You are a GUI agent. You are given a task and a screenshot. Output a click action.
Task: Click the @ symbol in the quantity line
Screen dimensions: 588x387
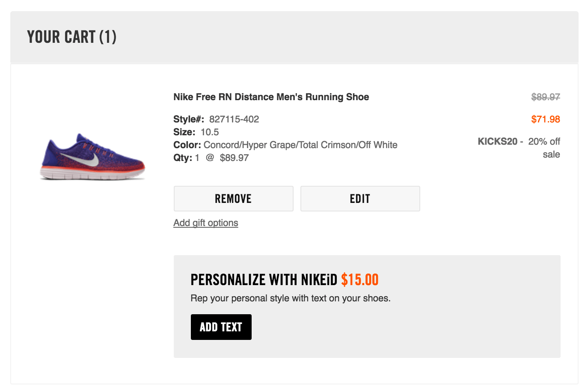[210, 158]
